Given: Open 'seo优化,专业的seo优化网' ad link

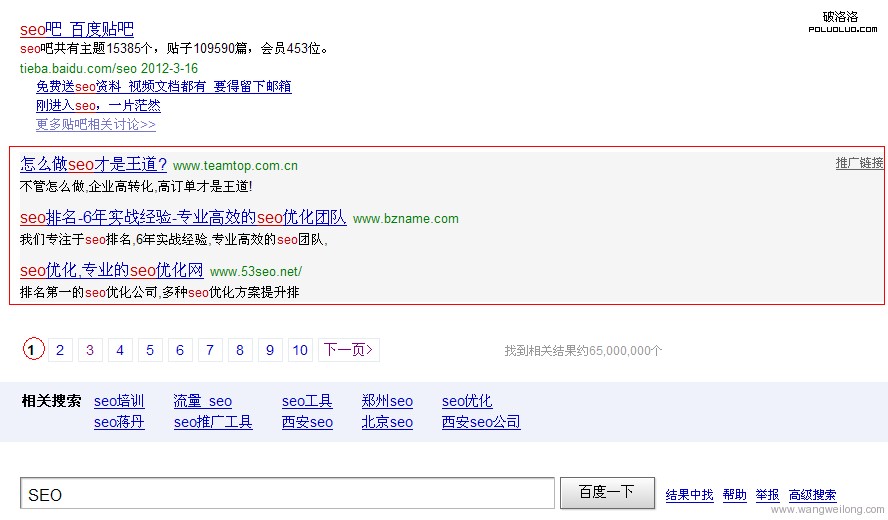Looking at the screenshot, I should [x=111, y=270].
